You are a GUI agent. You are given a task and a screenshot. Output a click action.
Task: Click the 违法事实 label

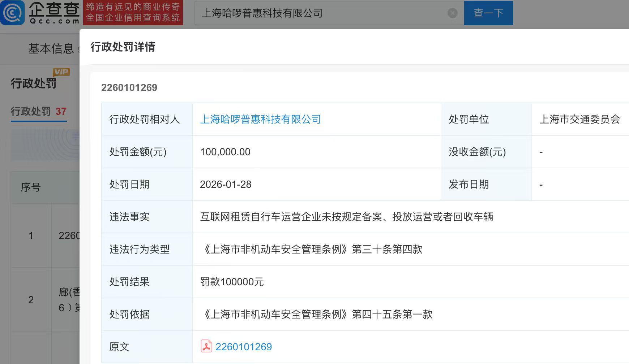[x=129, y=217]
